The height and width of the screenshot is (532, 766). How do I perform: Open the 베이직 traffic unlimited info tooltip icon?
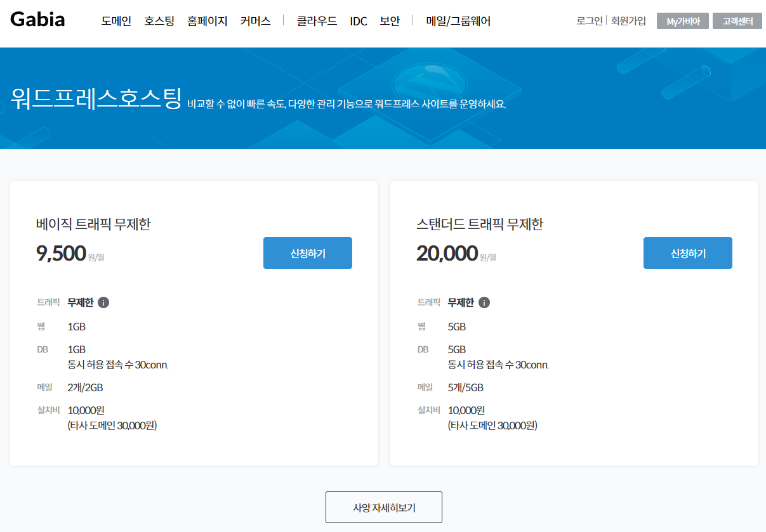(x=105, y=302)
